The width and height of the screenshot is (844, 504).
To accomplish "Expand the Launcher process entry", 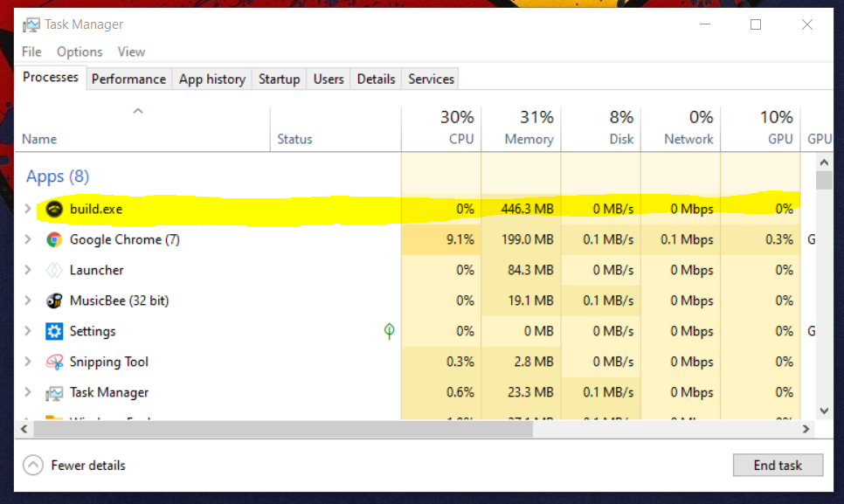I will click(x=27, y=270).
